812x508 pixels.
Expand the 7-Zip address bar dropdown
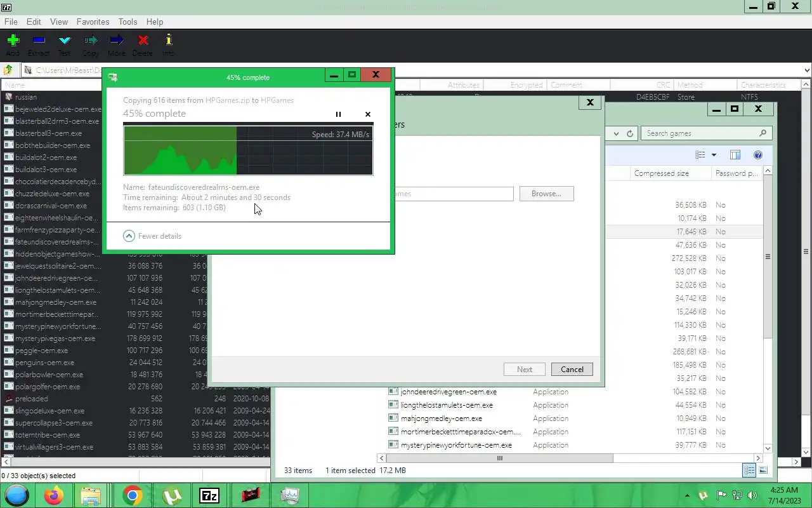(x=807, y=70)
